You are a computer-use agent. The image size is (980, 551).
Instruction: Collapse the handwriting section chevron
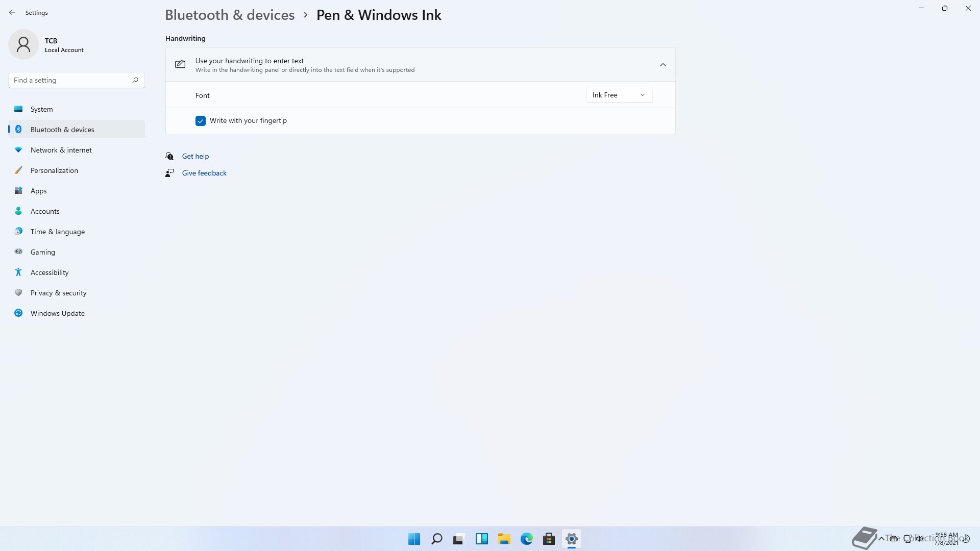coord(663,65)
